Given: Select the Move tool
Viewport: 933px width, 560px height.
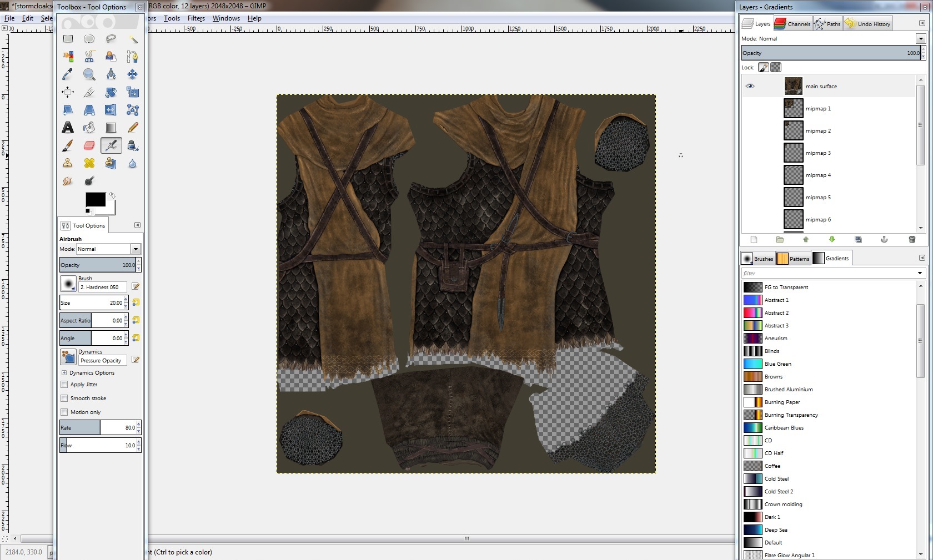Looking at the screenshot, I should tap(132, 74).
